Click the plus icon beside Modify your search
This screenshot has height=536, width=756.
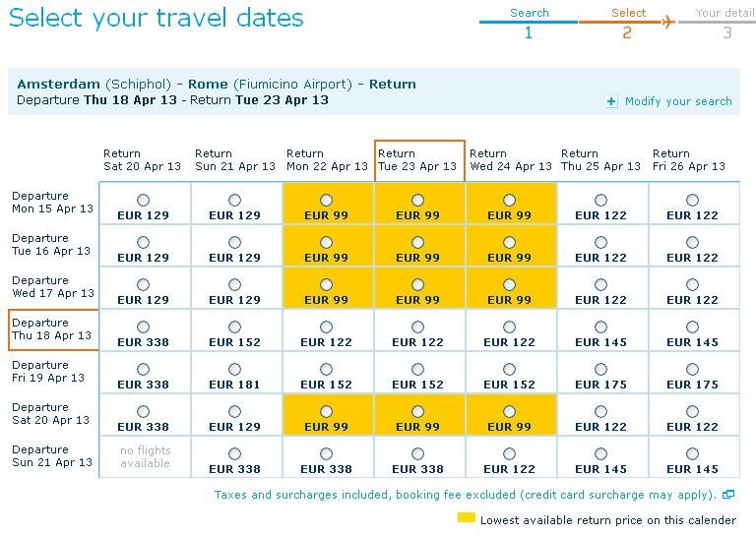click(611, 101)
